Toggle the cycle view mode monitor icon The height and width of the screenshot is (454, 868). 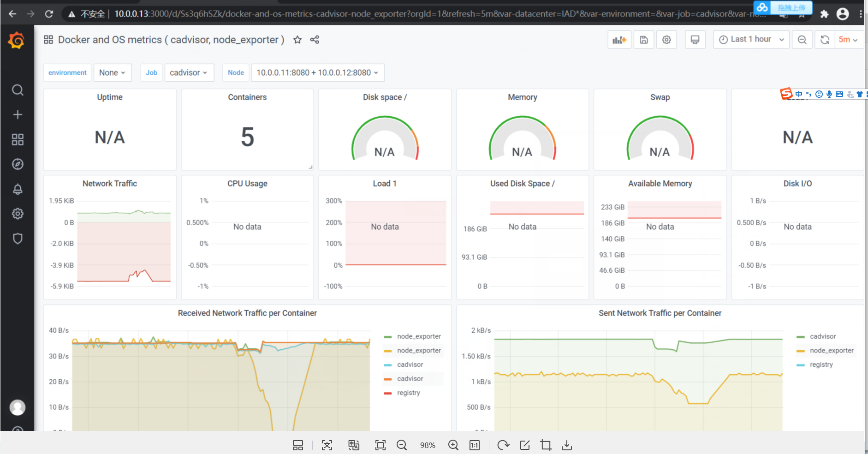[695, 40]
